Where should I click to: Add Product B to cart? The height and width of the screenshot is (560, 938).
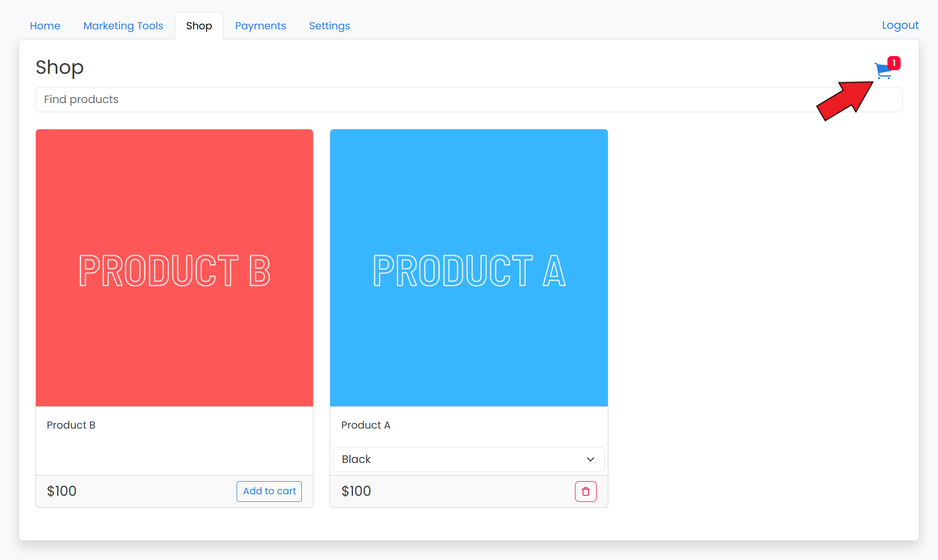click(x=269, y=491)
